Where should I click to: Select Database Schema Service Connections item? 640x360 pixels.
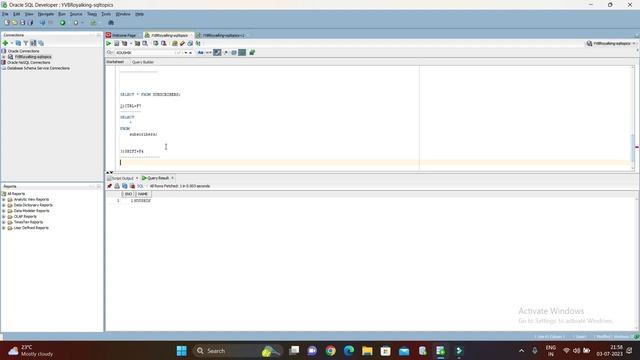point(38,68)
